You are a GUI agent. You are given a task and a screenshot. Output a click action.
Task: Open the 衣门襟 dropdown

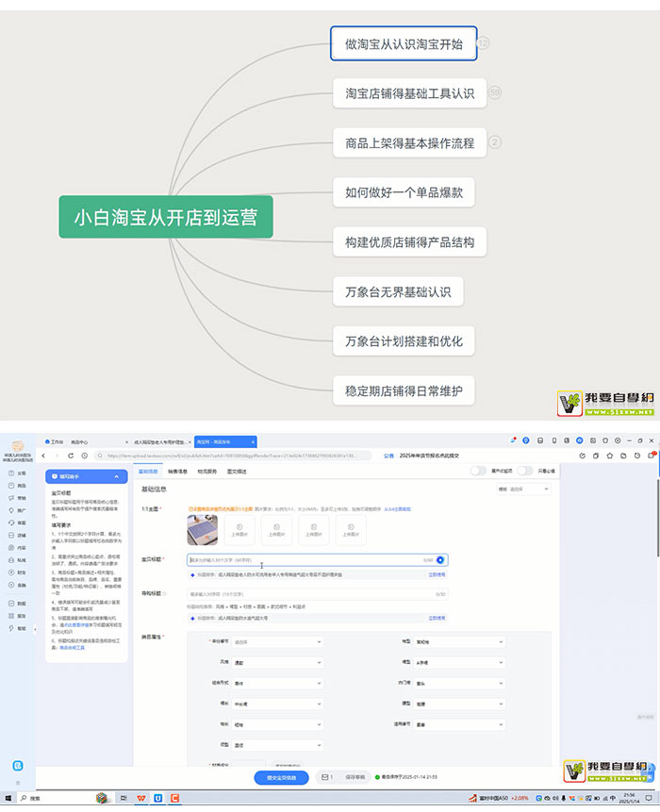(460, 683)
